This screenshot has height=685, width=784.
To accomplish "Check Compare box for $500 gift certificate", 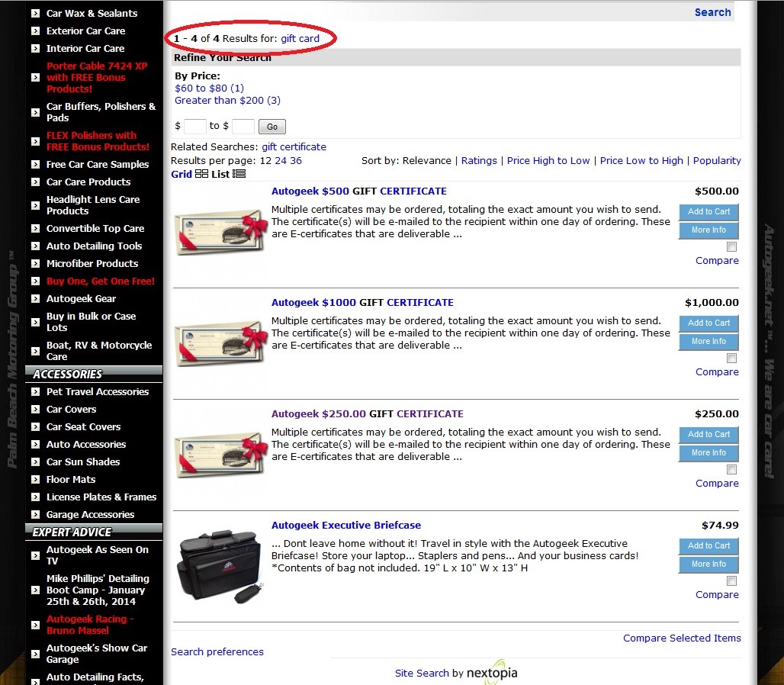I will (x=731, y=246).
